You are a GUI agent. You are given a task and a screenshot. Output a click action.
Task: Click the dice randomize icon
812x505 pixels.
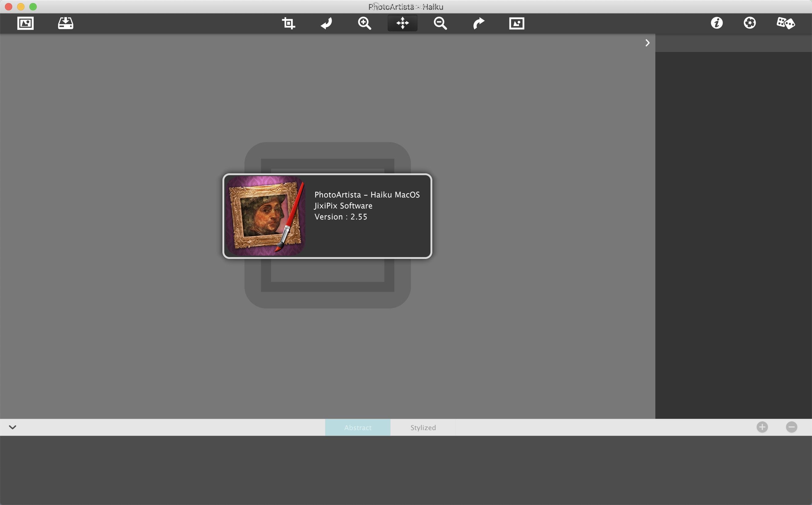(x=786, y=23)
